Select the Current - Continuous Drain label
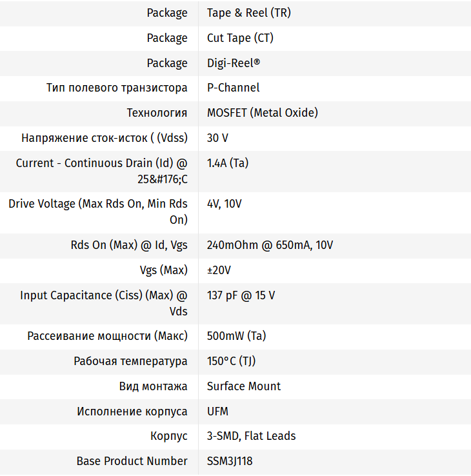 102,171
